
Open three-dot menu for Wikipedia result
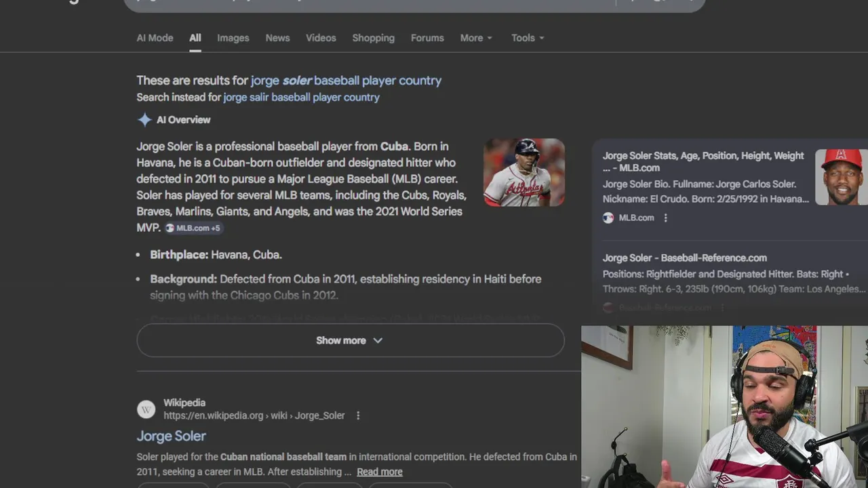click(x=358, y=415)
